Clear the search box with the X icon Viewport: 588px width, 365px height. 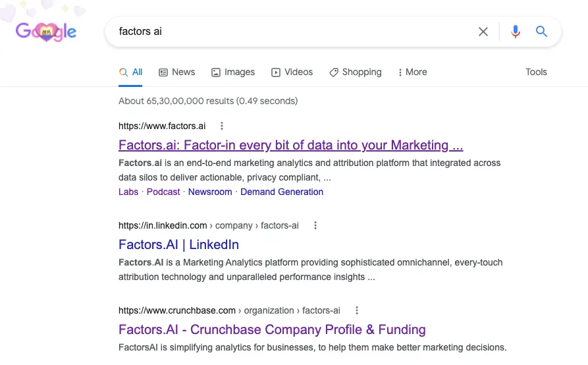coord(483,32)
